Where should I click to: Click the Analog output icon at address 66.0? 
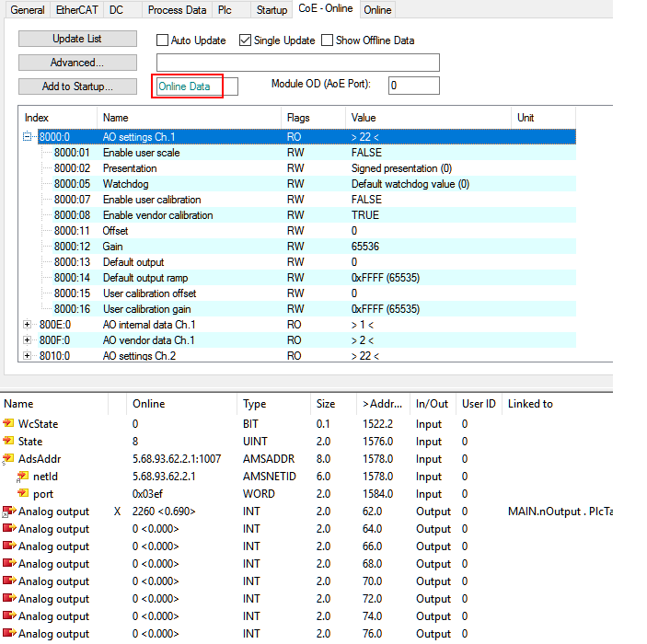[x=9, y=546]
